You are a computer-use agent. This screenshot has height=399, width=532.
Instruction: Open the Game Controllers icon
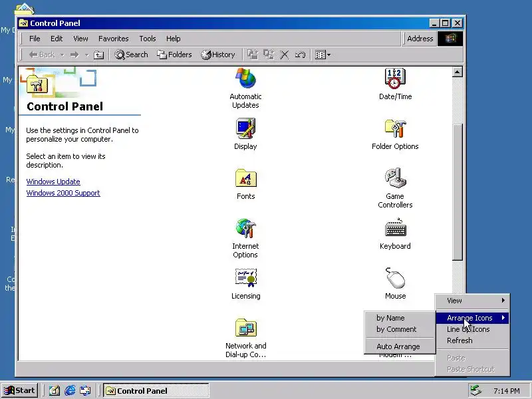(x=395, y=188)
